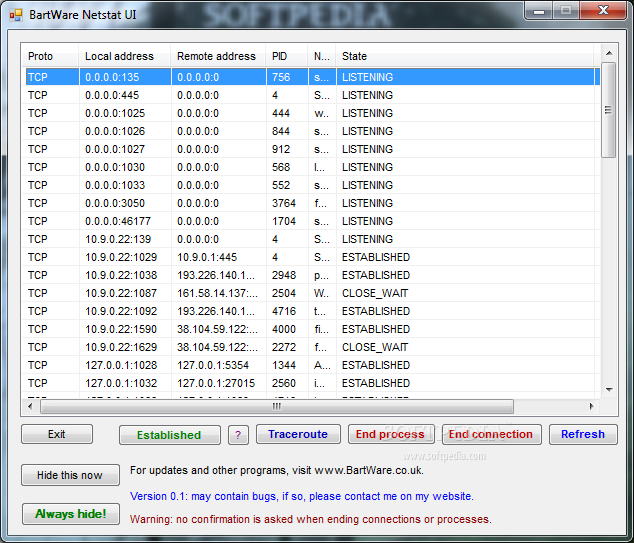The image size is (634, 543).
Task: Select the row with local address 0.0.0.0:1030
Action: coord(311,167)
